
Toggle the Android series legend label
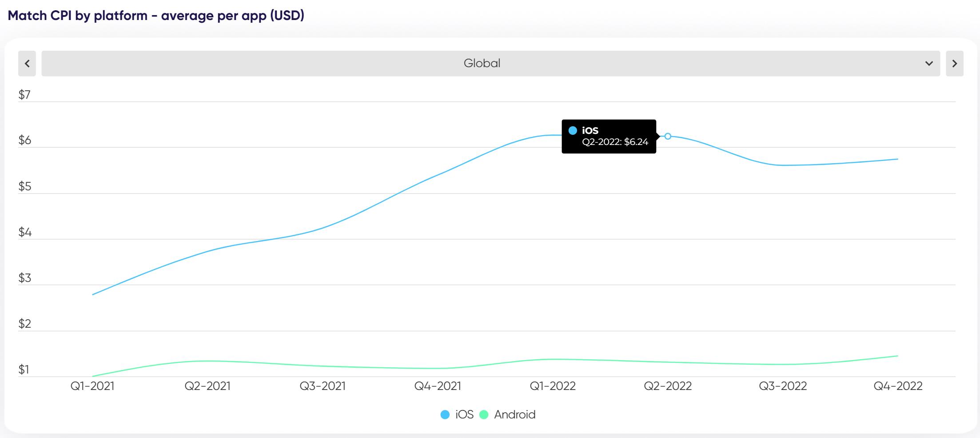point(514,414)
